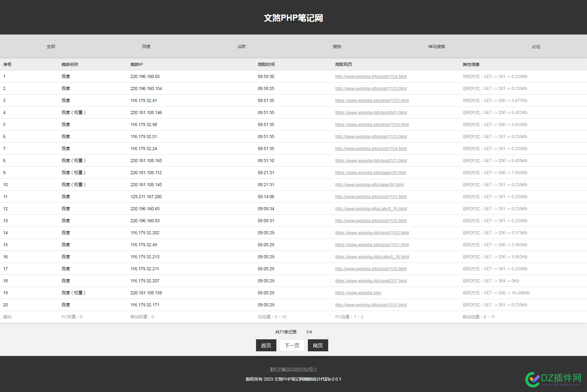The height and width of the screenshot is (392, 587).
Task: Open row 3 https post/1153.html link
Action: [372, 100]
